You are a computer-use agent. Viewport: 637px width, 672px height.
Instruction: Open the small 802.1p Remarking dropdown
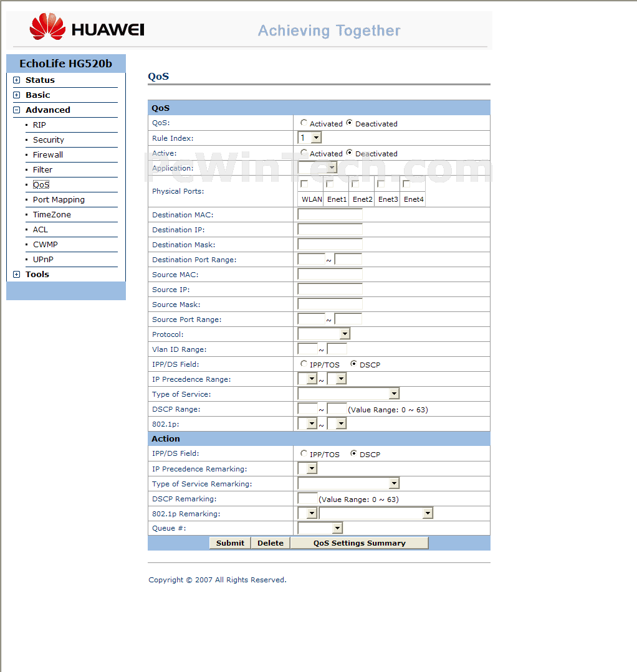point(307,513)
